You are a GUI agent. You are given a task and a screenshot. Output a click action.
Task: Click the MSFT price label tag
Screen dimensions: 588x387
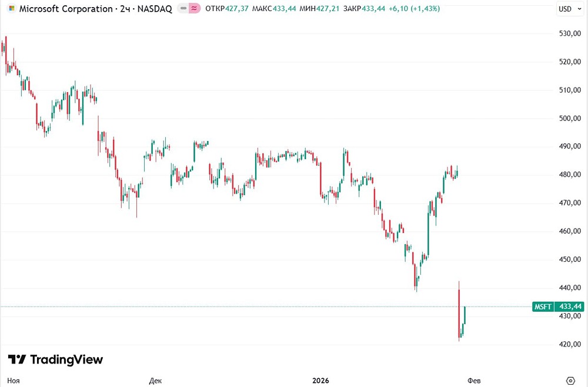[x=543, y=307]
